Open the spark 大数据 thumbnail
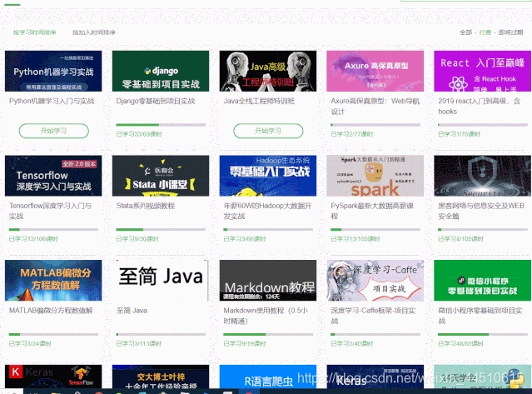Viewport: 532px width, 394px height. coord(375,176)
